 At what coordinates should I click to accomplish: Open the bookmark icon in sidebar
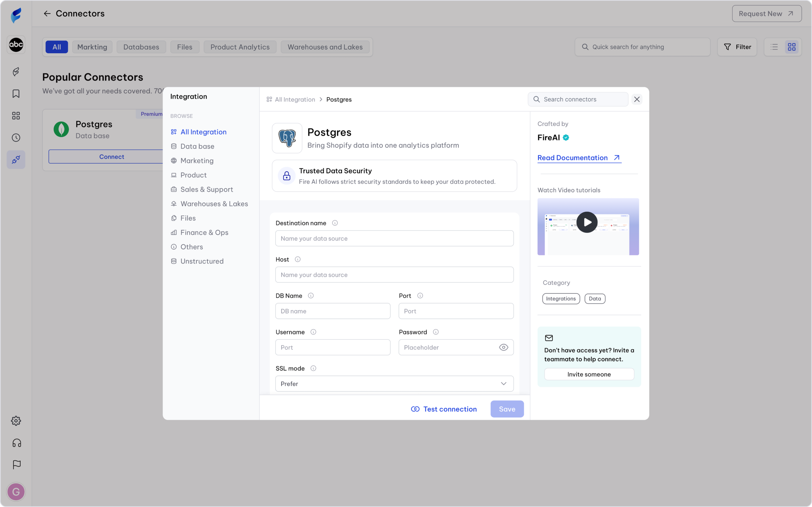(x=16, y=93)
